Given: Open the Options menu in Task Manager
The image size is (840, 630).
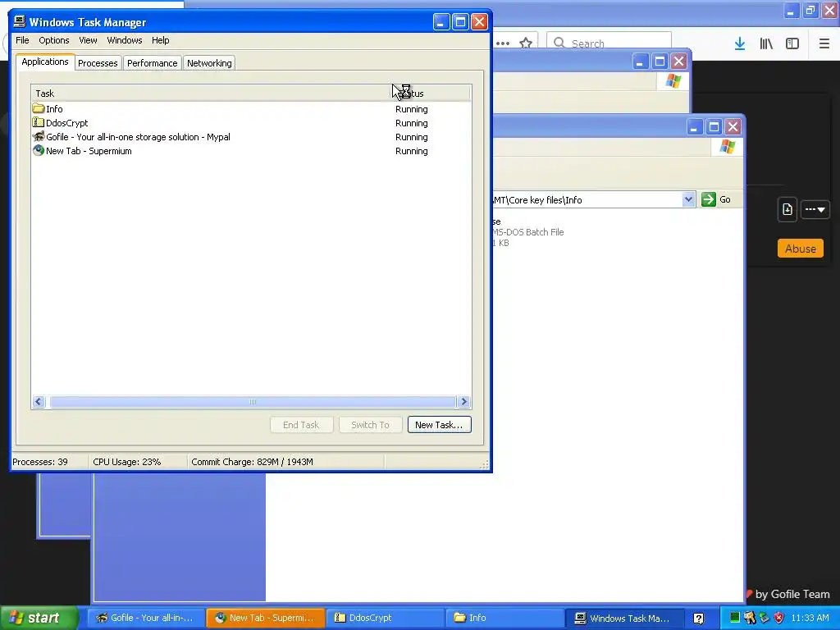Looking at the screenshot, I should pyautogui.click(x=53, y=40).
